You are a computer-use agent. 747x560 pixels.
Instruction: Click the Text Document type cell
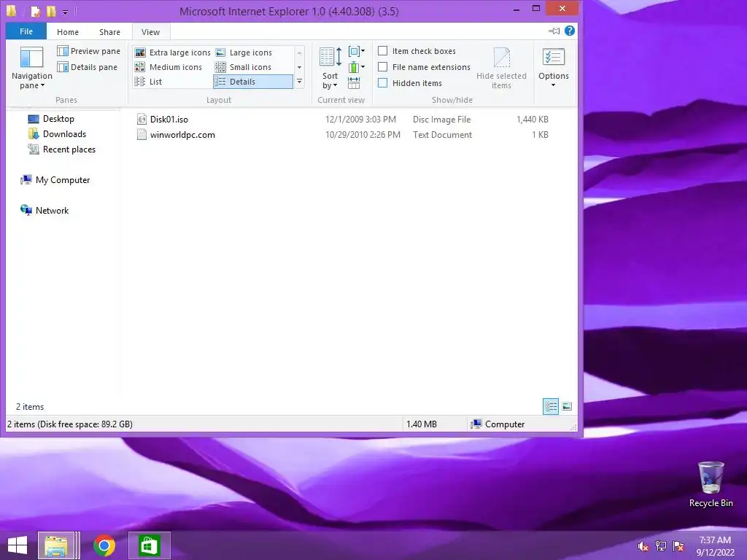[442, 135]
